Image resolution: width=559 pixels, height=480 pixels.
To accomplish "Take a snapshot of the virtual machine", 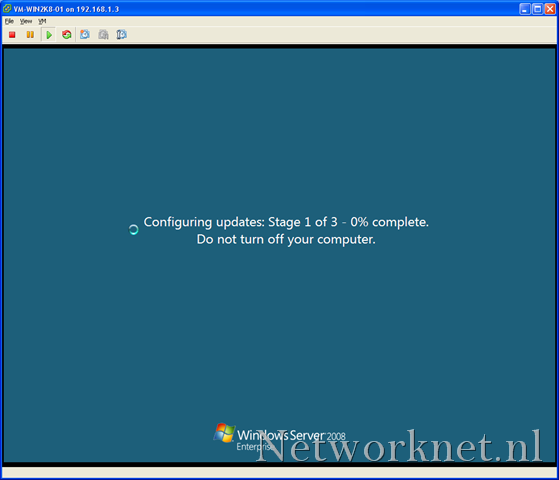I will tap(85, 35).
